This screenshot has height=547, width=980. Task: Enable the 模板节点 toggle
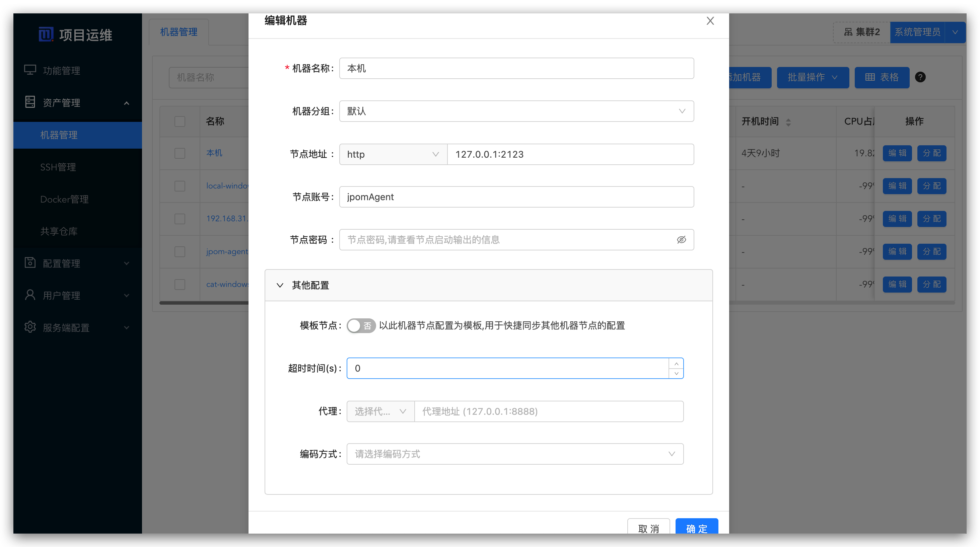(361, 325)
